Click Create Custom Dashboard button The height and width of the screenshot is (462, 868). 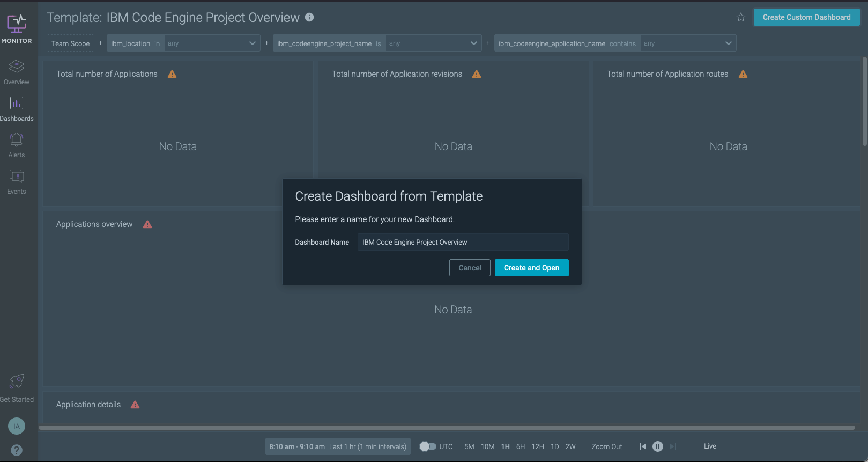806,17
